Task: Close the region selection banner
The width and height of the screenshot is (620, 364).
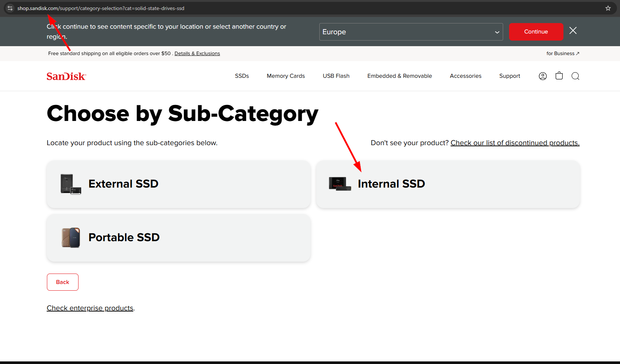Action: pos(573,31)
